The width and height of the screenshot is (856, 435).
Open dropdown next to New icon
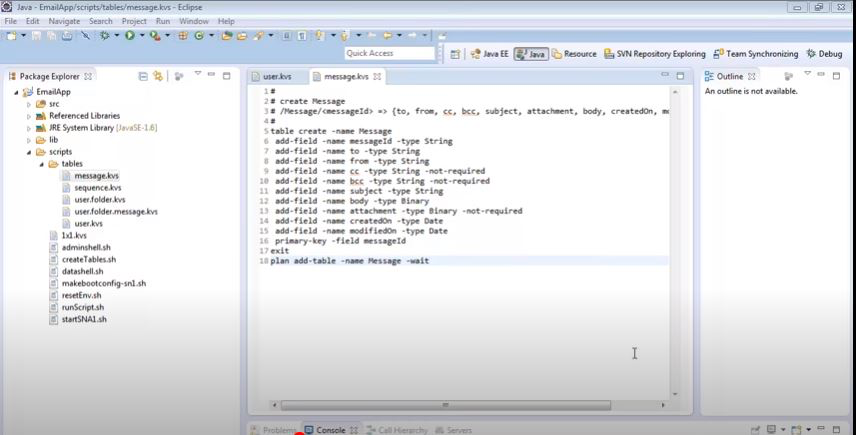(23, 35)
